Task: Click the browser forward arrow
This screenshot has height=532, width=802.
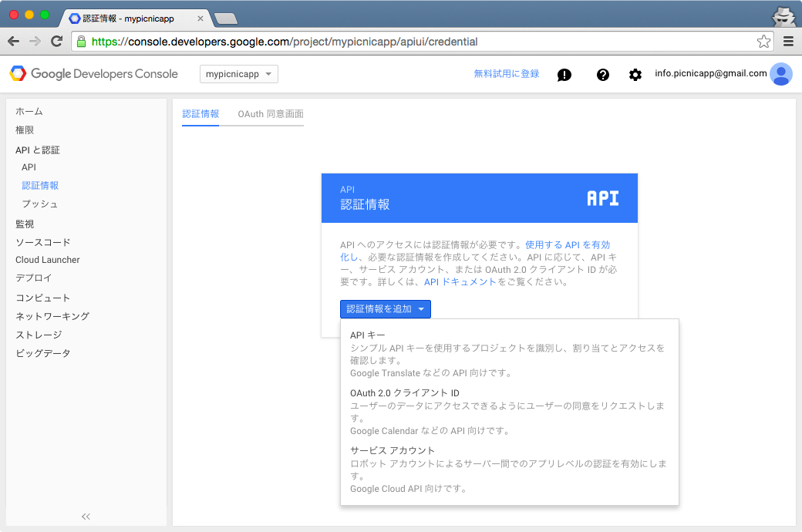Action: click(35, 42)
